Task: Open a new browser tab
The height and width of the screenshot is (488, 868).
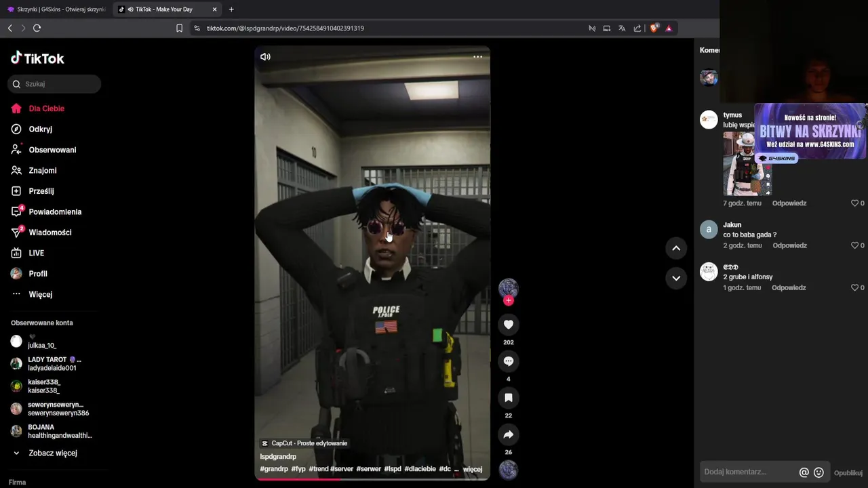Action: coord(231,9)
